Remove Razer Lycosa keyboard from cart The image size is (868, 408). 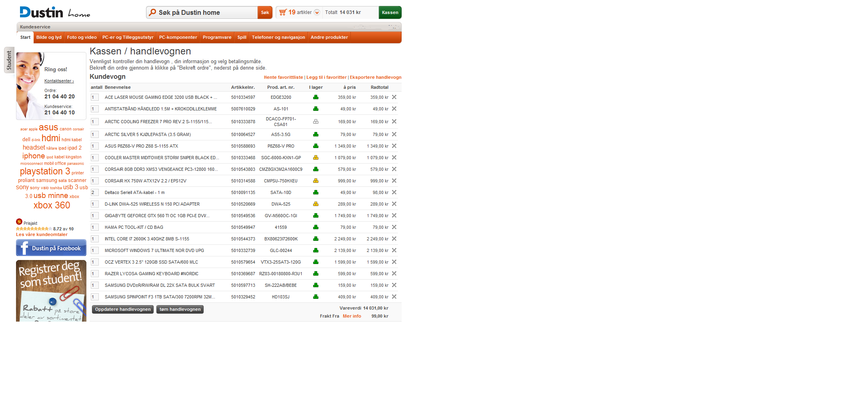pos(394,274)
